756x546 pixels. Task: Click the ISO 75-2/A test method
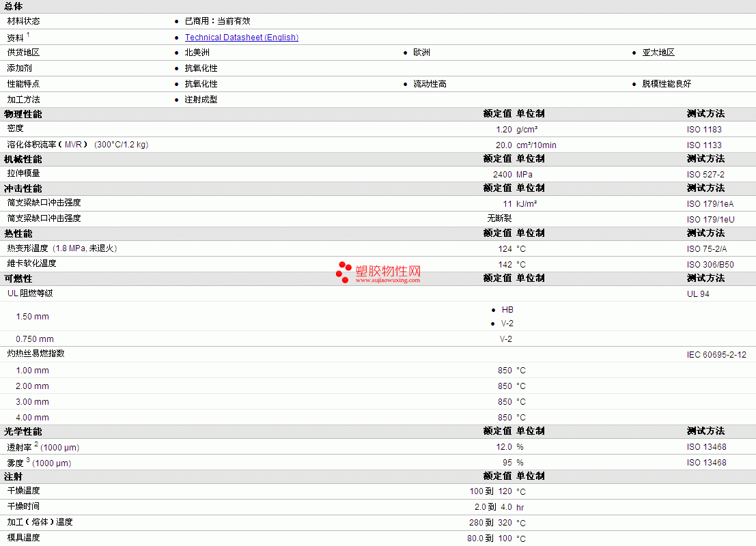pyautogui.click(x=707, y=248)
